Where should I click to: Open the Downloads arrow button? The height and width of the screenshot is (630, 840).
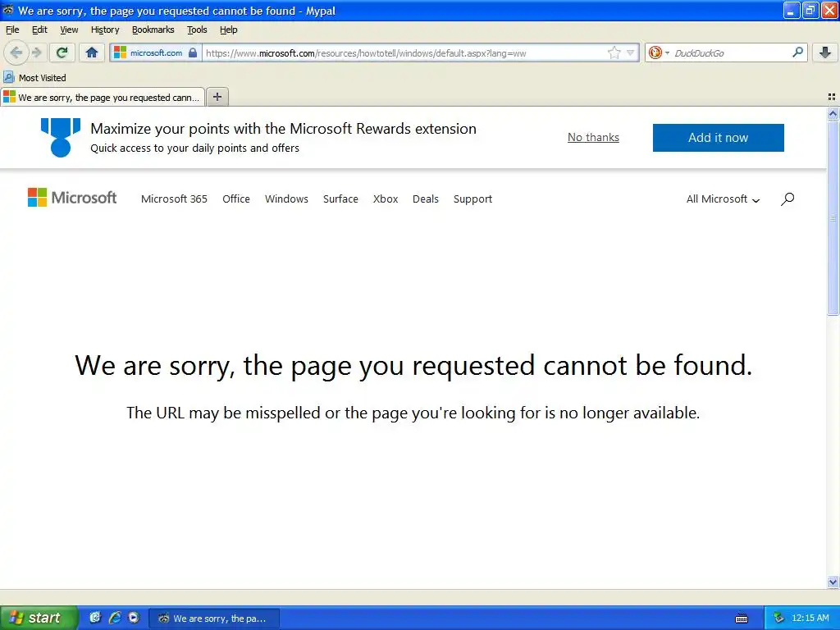(x=825, y=52)
